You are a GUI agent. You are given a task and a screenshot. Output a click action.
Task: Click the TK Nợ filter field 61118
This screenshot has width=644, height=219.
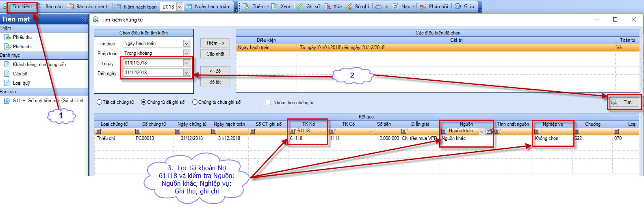click(311, 131)
